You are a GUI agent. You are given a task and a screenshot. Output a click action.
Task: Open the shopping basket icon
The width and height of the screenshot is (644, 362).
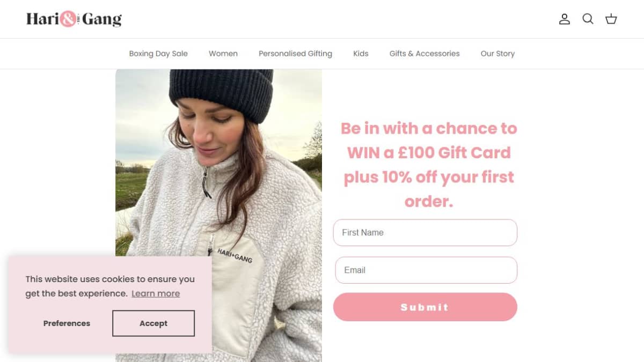point(611,19)
